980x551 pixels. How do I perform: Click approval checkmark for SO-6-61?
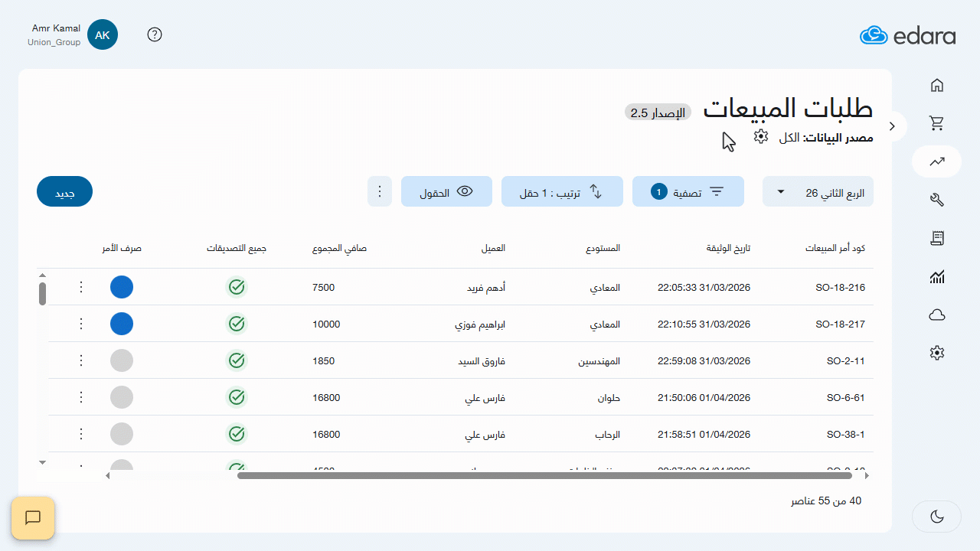237,397
